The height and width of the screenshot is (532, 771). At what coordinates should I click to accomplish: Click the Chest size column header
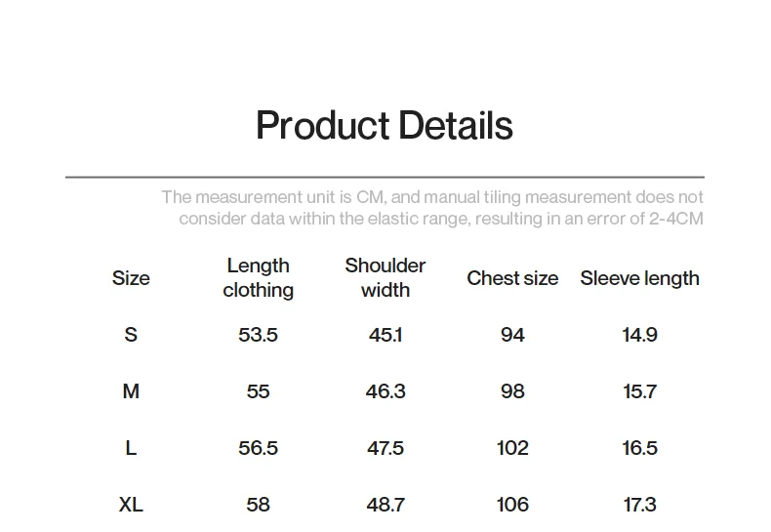(512, 278)
